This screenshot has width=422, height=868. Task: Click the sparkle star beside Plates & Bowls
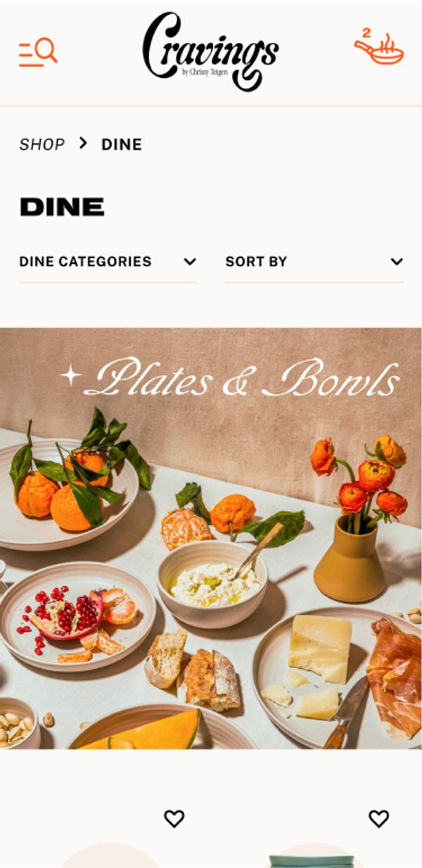click(70, 375)
